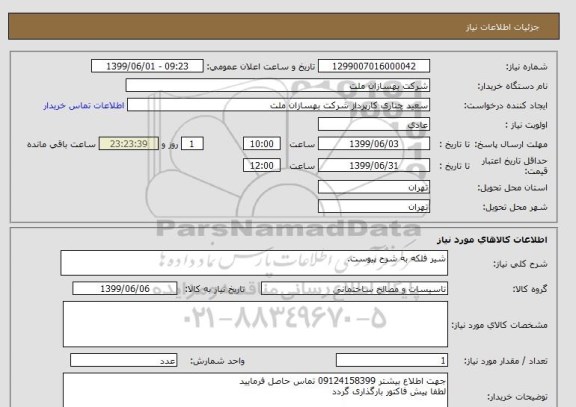Click the price validity date 1399/06/31
The height and width of the screenshot is (407, 576).
pos(374,166)
